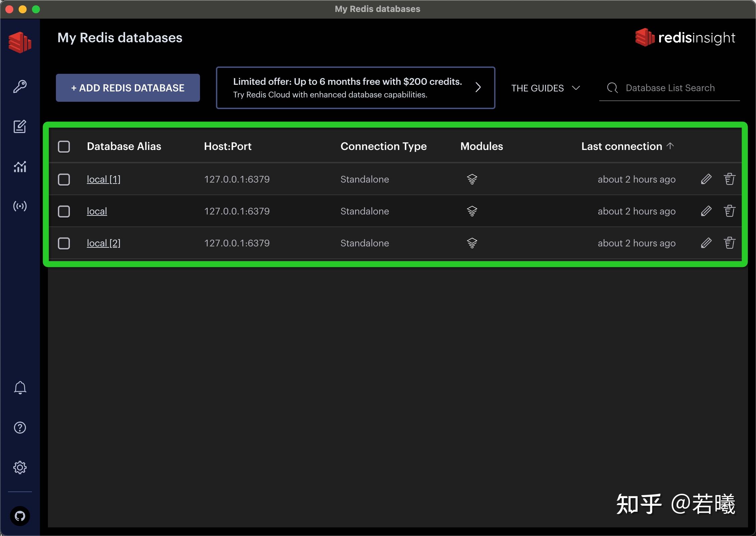
Task: Click the Host:Port column header
Action: tap(228, 146)
